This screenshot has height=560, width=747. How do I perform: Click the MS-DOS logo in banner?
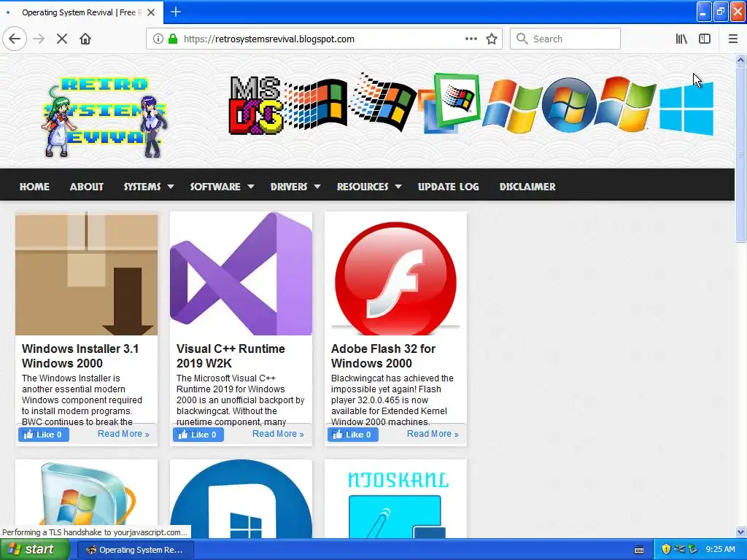click(x=256, y=105)
